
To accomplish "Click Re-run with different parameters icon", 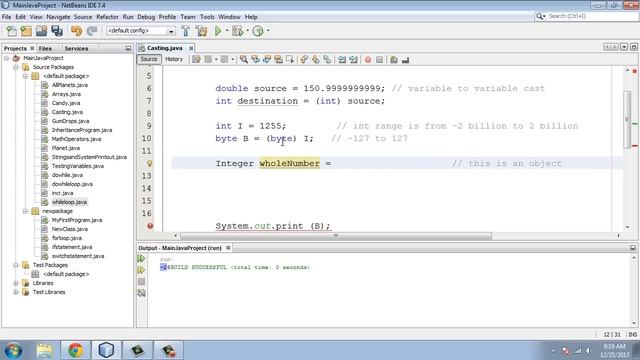I will pyautogui.click(x=141, y=270).
